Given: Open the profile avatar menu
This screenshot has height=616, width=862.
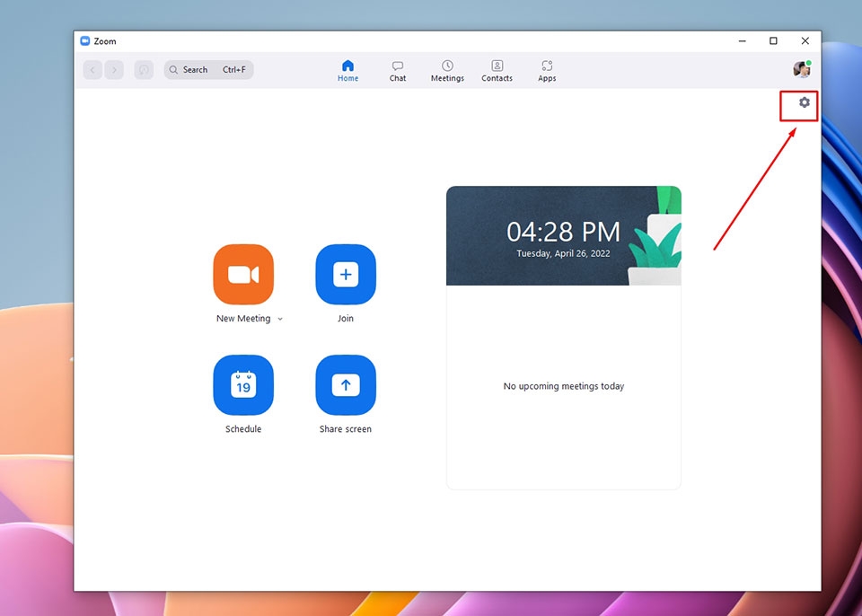Looking at the screenshot, I should (802, 69).
